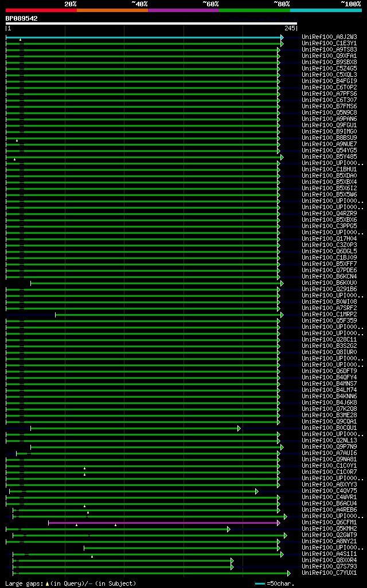Click hit label UniRef100_Q28C11
The image size is (367, 588).
[x=330, y=339]
